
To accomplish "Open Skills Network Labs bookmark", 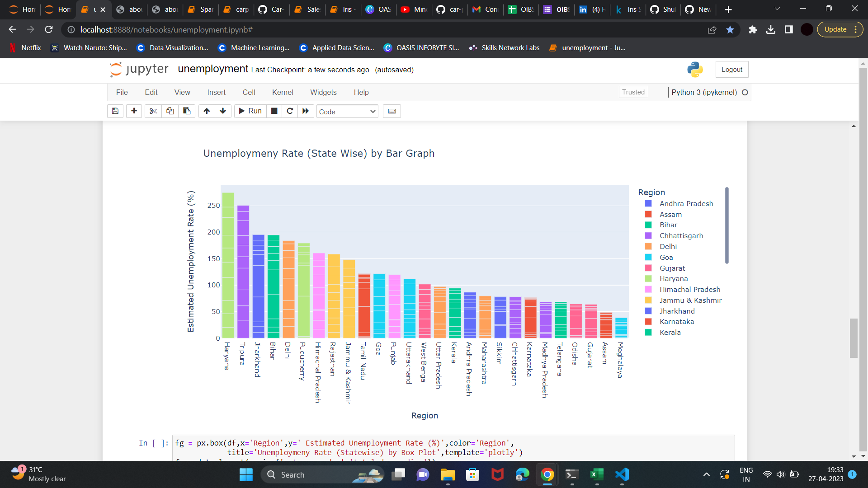I will point(504,47).
